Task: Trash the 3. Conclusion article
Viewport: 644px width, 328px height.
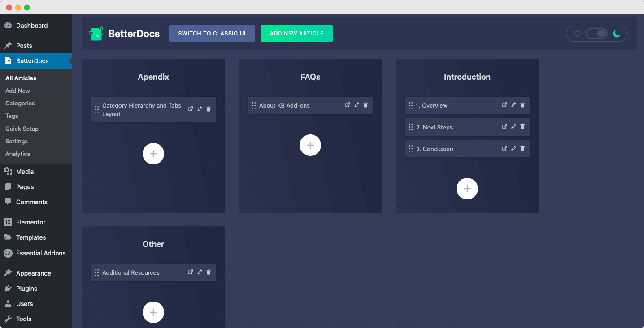Action: tap(522, 148)
